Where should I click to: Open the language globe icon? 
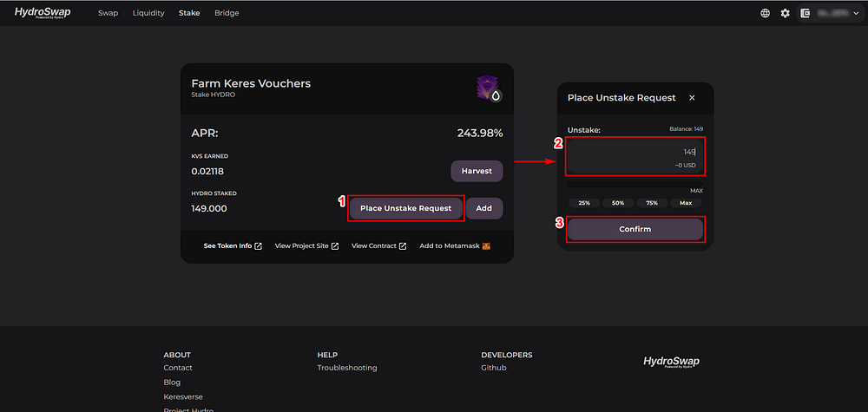(765, 13)
